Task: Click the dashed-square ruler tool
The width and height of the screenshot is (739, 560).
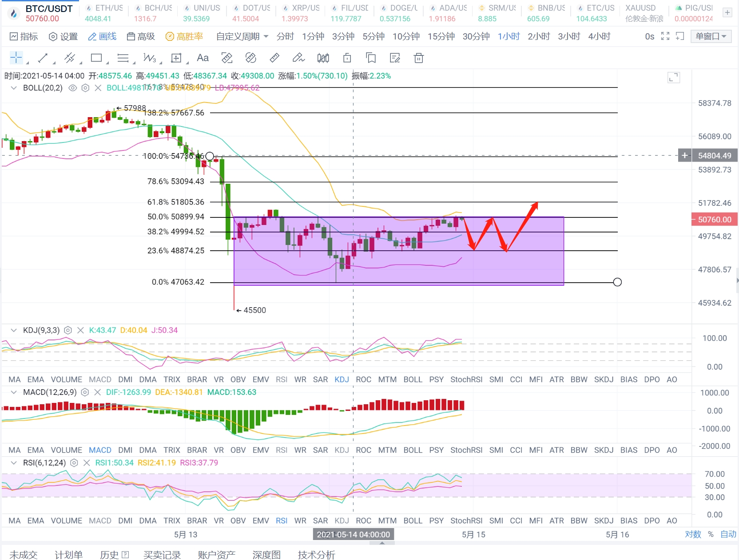Action: coord(227,58)
